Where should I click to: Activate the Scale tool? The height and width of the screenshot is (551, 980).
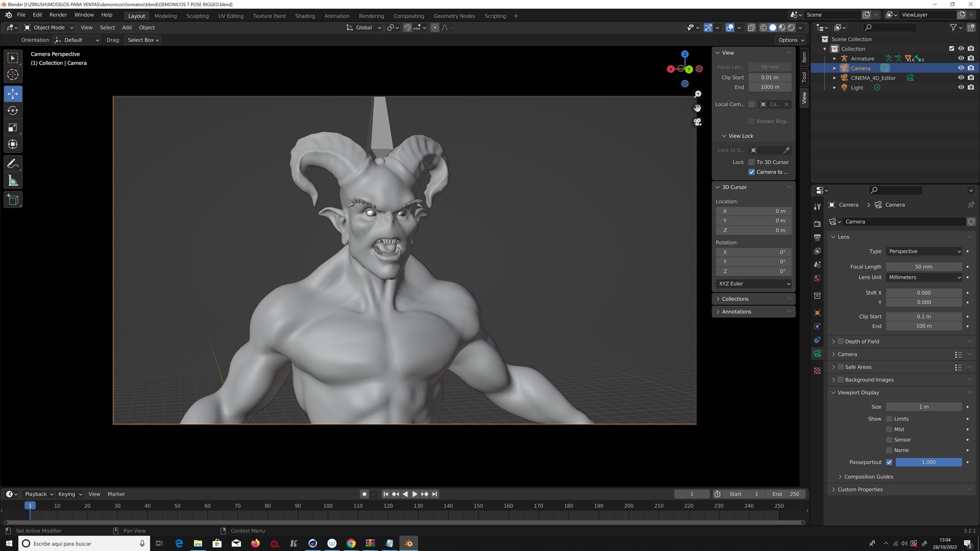pyautogui.click(x=13, y=128)
